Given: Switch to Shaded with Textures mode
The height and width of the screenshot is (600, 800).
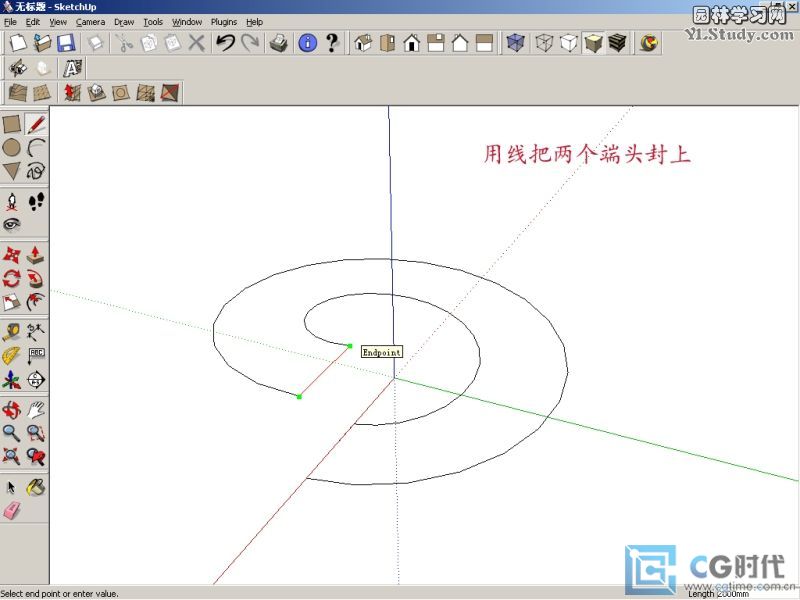Looking at the screenshot, I should tap(617, 43).
